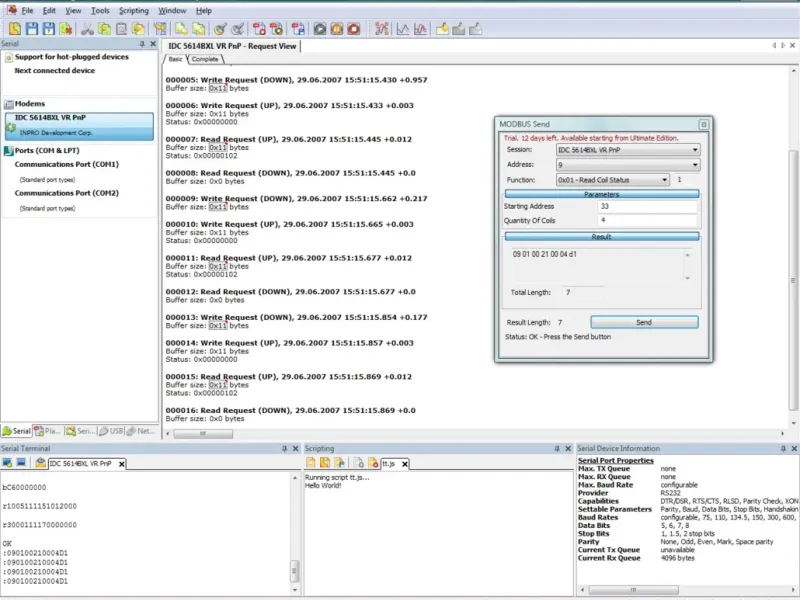Screen dimensions: 800x600
Task: Click the Serial Terminal vertical scrollbar thumb
Action: 294,570
